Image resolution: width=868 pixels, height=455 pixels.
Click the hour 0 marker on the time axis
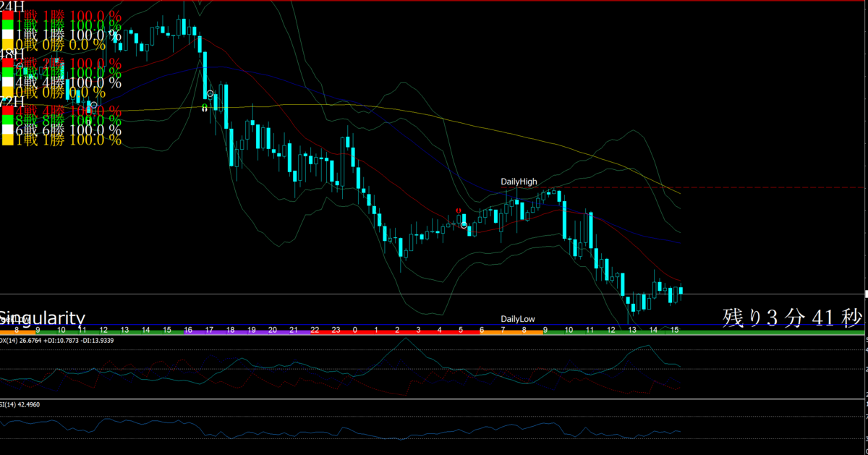(x=355, y=329)
